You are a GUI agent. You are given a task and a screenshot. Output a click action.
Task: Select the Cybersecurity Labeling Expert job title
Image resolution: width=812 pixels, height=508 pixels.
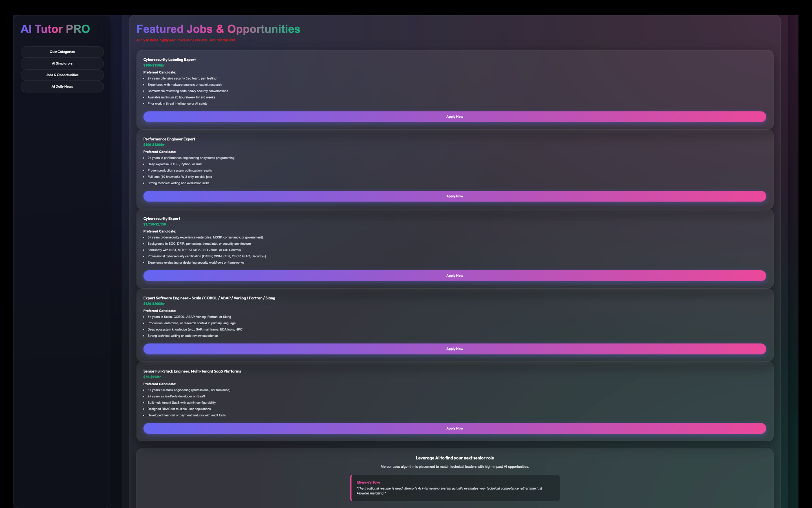[169, 60]
